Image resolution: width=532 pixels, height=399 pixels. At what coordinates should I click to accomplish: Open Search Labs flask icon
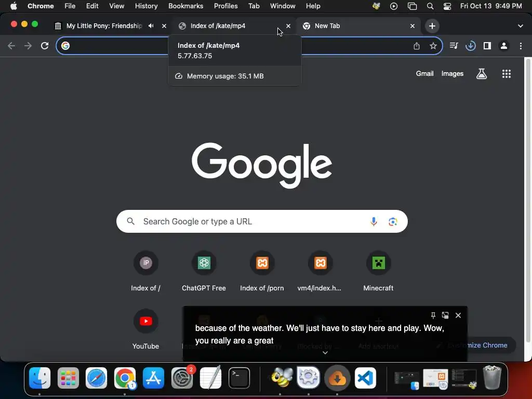[482, 74]
